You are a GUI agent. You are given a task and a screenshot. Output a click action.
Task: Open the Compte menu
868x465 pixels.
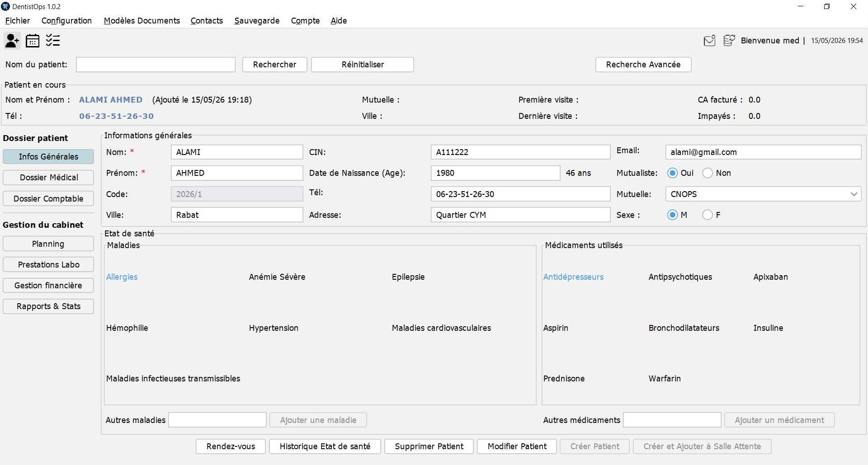pyautogui.click(x=305, y=21)
